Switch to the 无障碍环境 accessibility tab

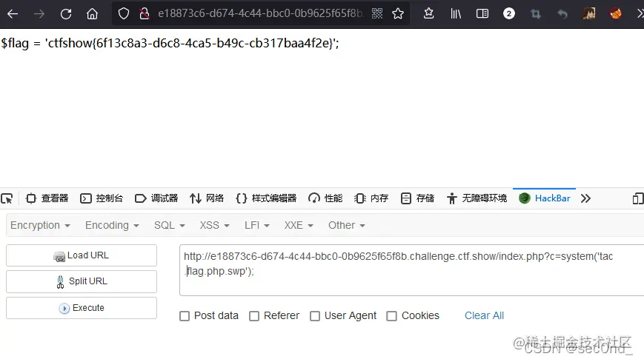[477, 198]
